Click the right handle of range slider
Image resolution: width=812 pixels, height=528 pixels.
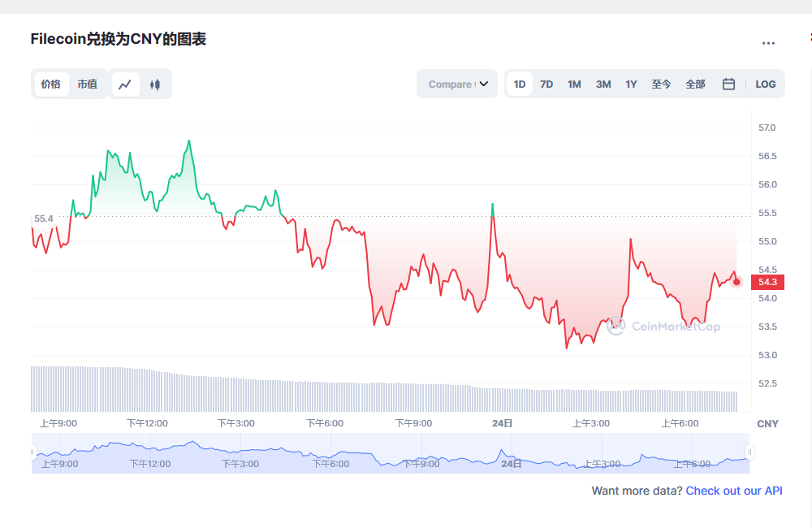pos(749,452)
